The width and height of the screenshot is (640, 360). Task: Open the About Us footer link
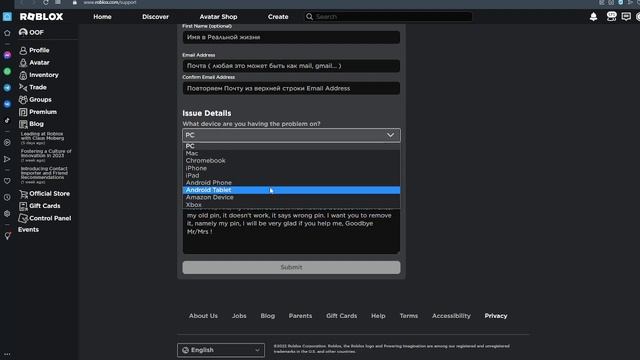[x=203, y=316]
